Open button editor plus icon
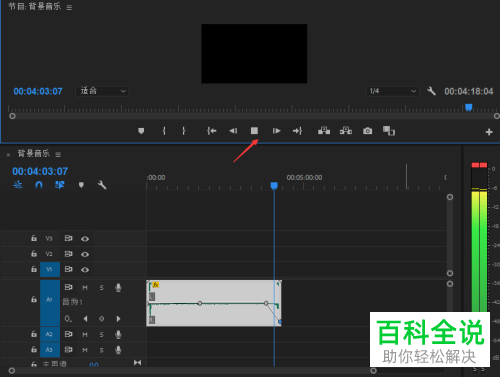Screen dimensions: 500x377 point(489,132)
